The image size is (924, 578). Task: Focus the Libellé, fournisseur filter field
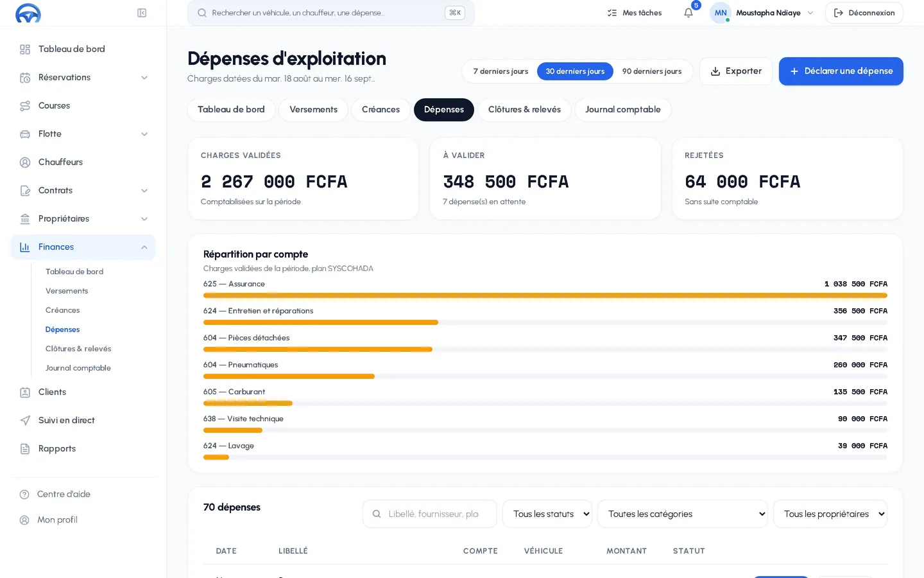point(430,514)
